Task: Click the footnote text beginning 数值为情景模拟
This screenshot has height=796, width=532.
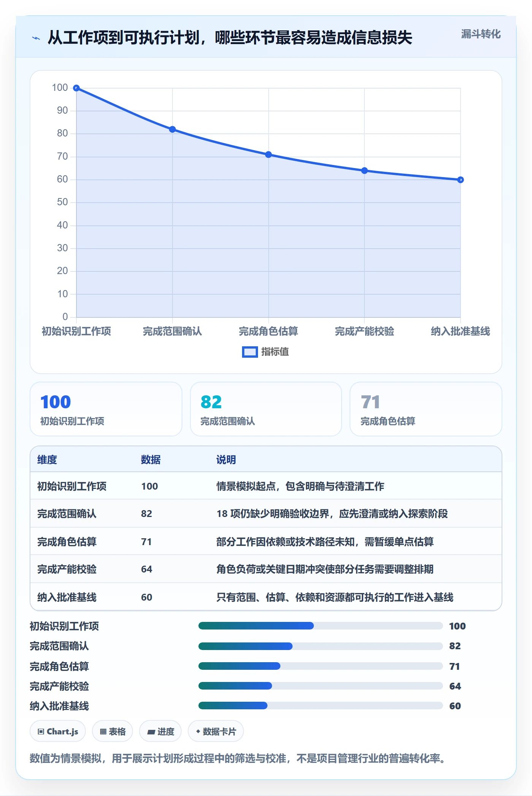Action: tap(237, 759)
